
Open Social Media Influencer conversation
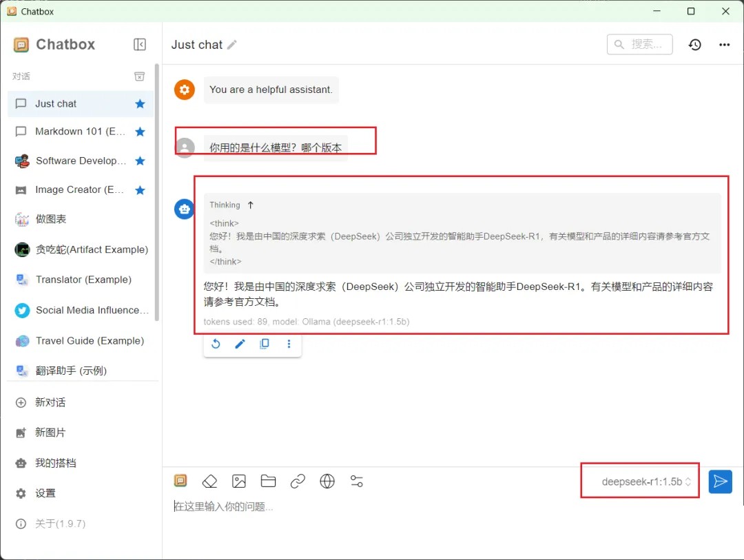81,311
